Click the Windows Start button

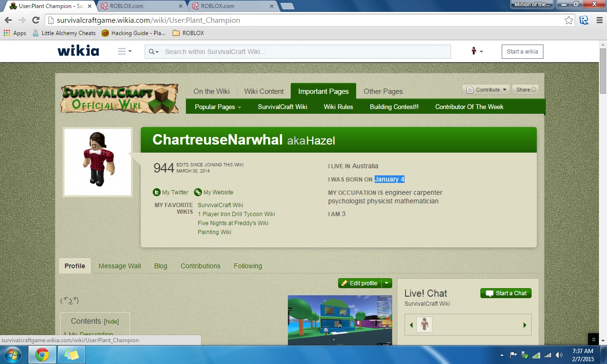[x=12, y=355]
